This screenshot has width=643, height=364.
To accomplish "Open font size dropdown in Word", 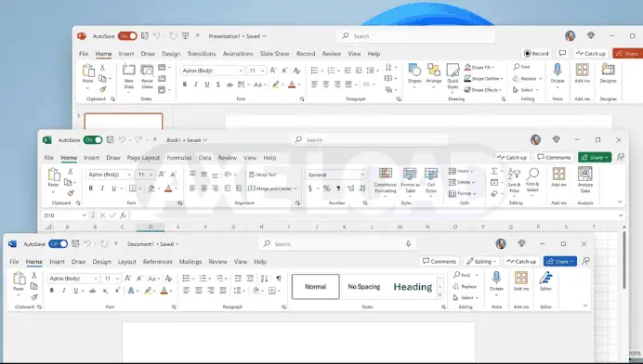I will 117,279.
